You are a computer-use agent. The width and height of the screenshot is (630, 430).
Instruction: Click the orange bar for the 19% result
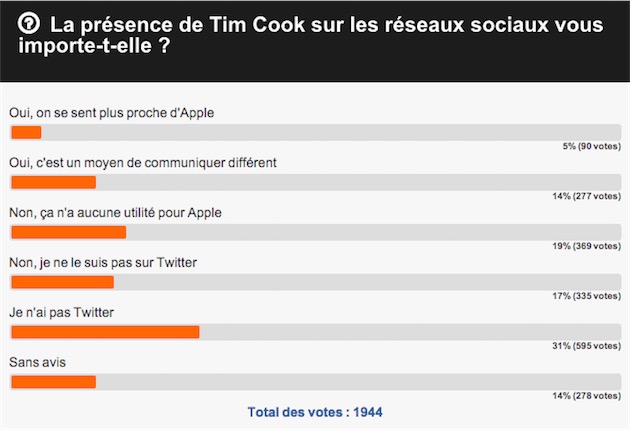point(69,232)
